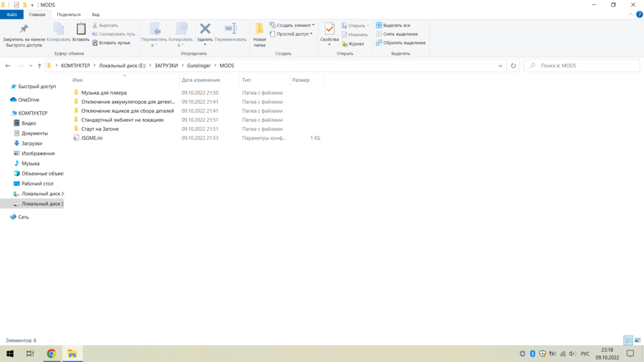Switch to large icons view toggle
Viewport: 644px width, 362px height.
point(637,340)
